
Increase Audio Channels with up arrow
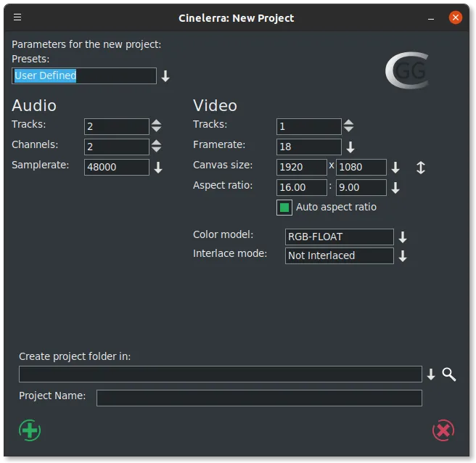coord(156,143)
